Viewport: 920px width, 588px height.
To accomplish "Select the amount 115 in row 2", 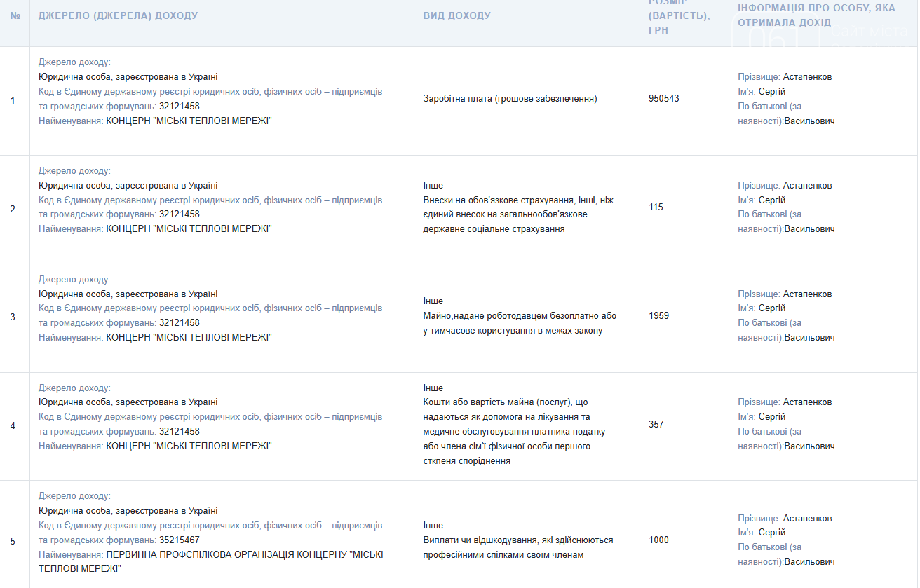I will click(656, 207).
